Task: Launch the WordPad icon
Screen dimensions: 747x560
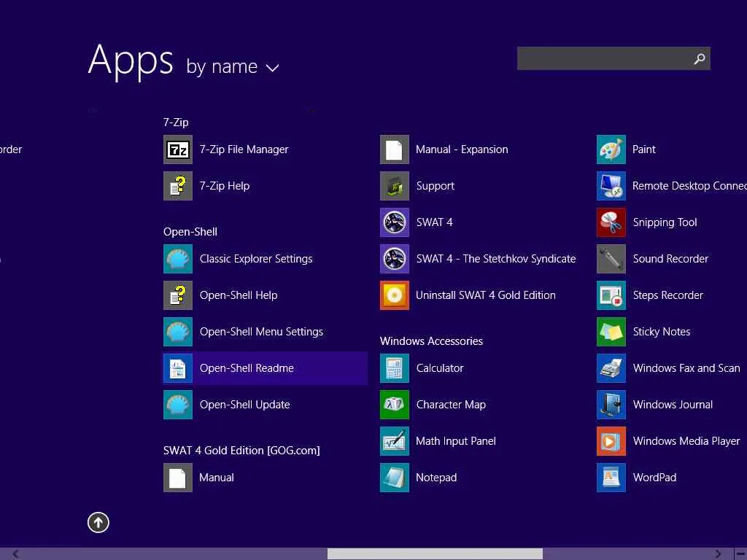Action: [611, 478]
